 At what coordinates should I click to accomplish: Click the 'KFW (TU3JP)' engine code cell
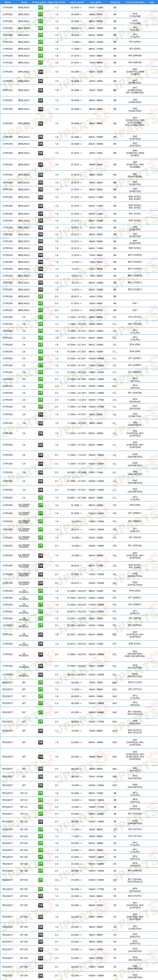(135, 683)
